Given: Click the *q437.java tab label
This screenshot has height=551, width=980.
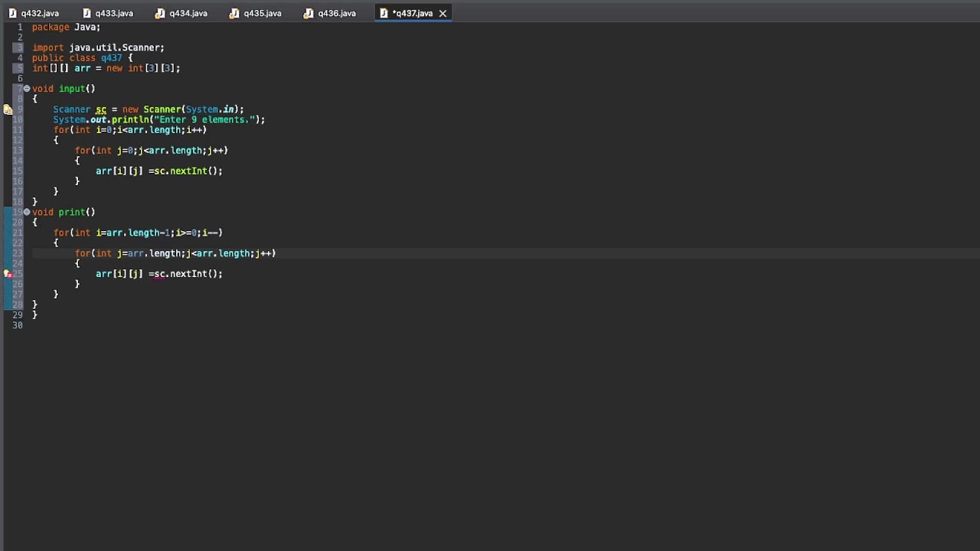Looking at the screenshot, I should click(x=412, y=13).
